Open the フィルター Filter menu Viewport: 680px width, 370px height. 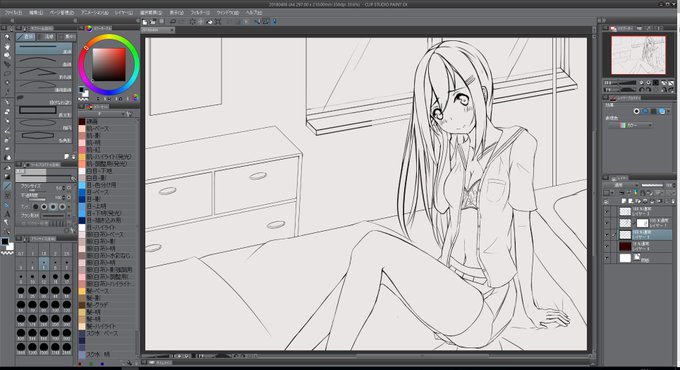click(200, 13)
